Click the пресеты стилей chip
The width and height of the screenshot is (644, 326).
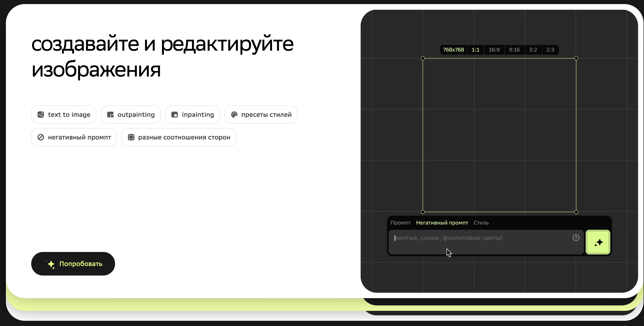tap(261, 115)
